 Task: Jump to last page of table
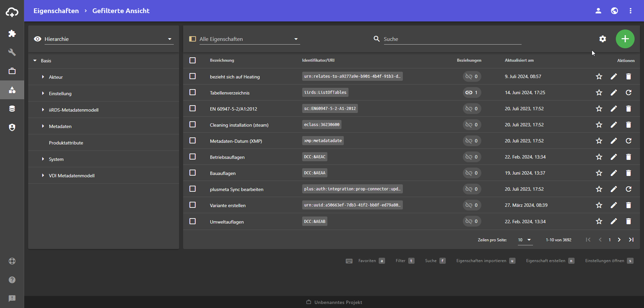[x=631, y=240]
